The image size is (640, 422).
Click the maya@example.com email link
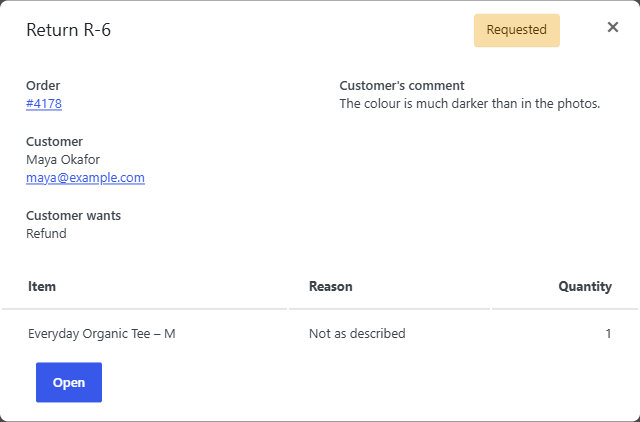(85, 178)
